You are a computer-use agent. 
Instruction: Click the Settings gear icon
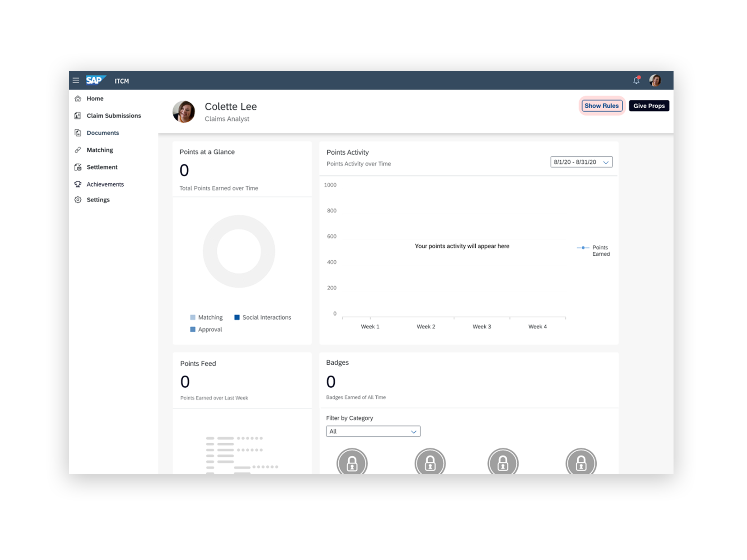(x=78, y=200)
